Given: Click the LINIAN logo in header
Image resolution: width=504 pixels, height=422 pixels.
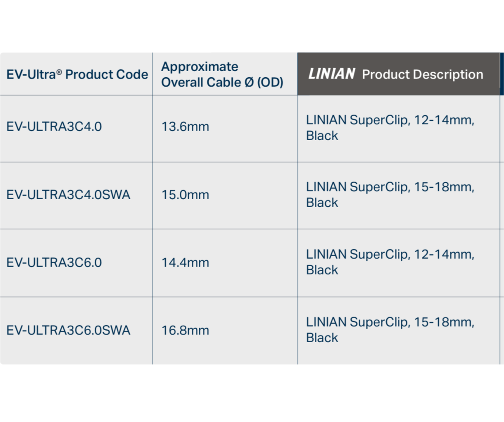Looking at the screenshot, I should [x=332, y=74].
